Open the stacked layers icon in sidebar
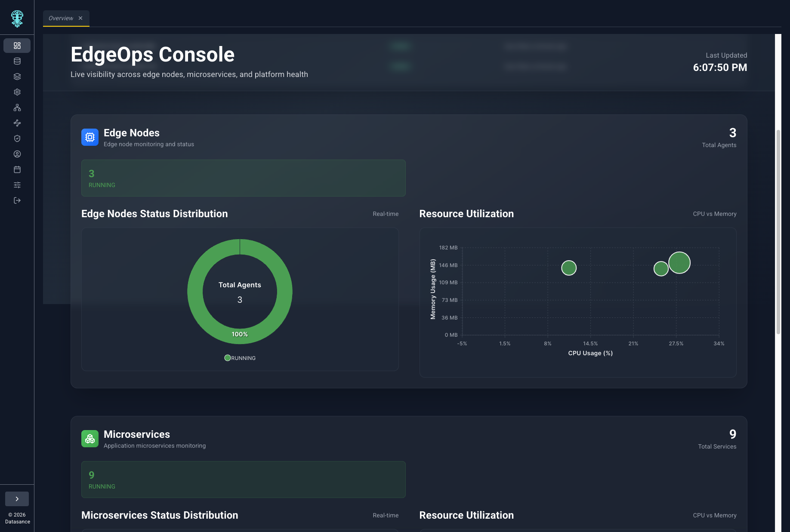 click(x=17, y=77)
